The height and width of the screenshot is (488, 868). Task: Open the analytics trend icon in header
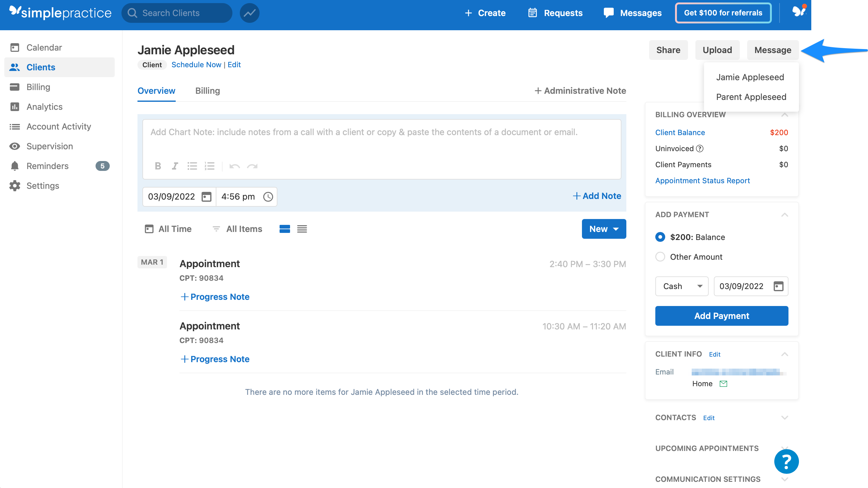[249, 13]
